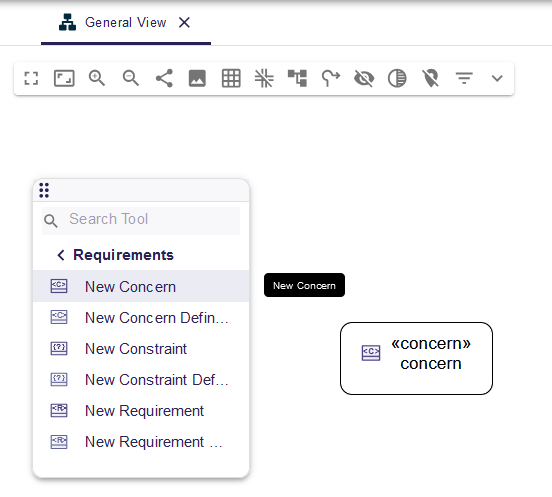
Task: Click the concern node's icon
Action: pyautogui.click(x=371, y=353)
